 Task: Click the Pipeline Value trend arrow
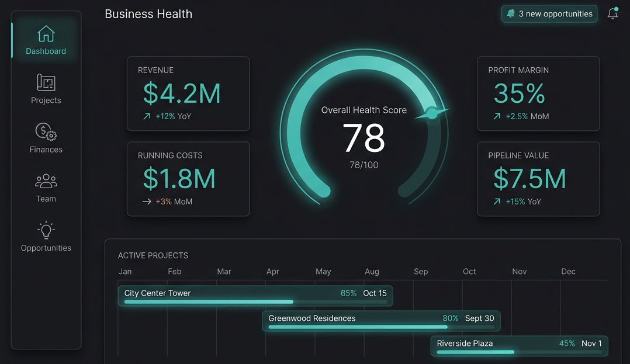497,202
